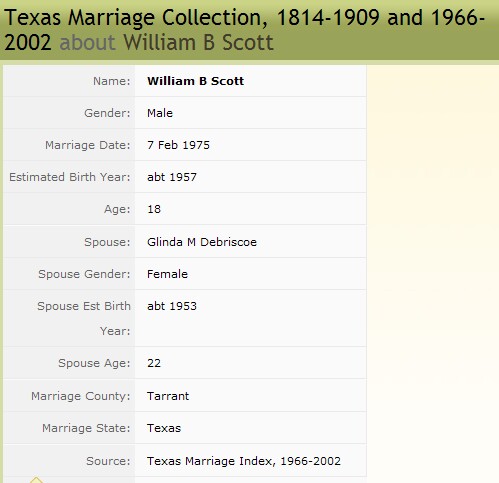Click the Spouse Gender value Female
Screen dimensions: 499x483
point(167,274)
